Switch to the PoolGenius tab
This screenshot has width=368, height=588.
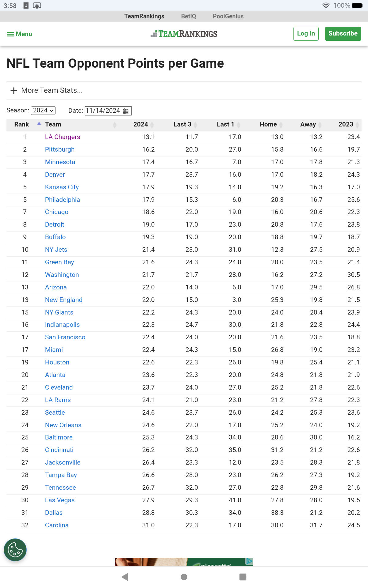tap(228, 16)
